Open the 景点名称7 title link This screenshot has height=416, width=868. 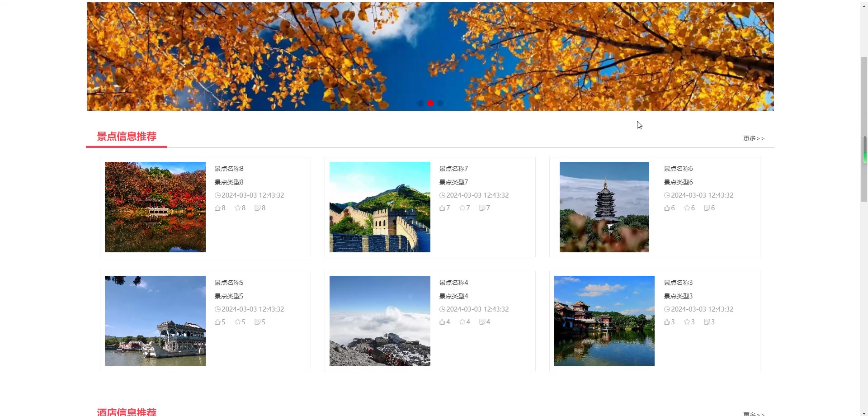[x=453, y=169]
